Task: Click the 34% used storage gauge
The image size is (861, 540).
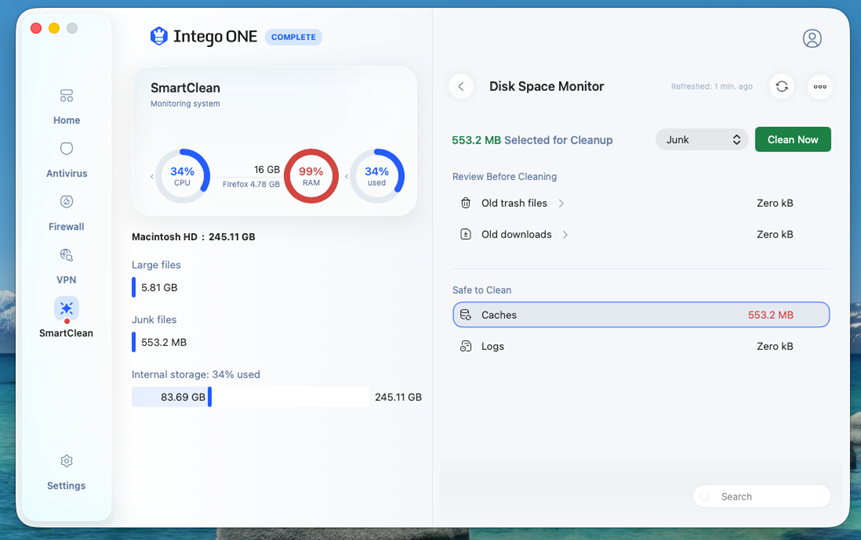Action: pos(377,176)
